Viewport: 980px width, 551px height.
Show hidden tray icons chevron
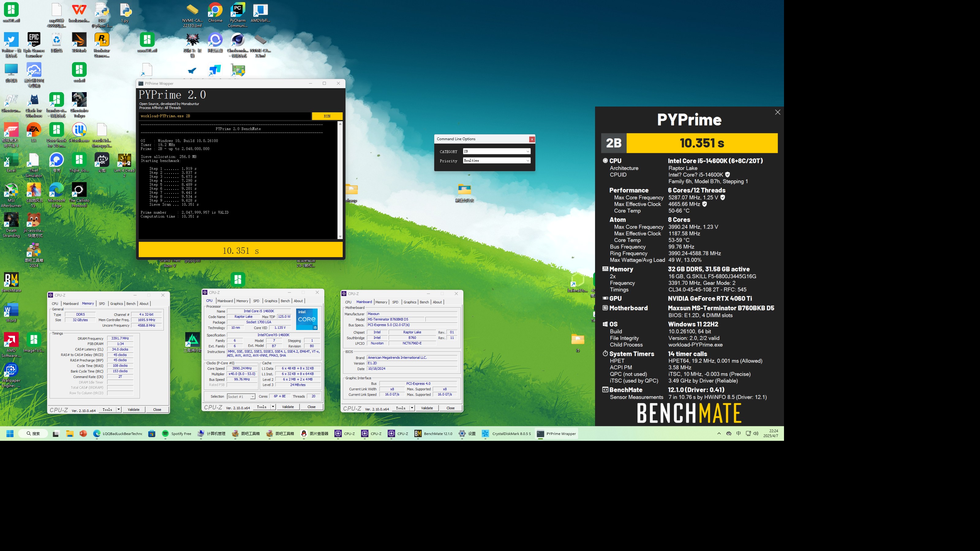(719, 433)
